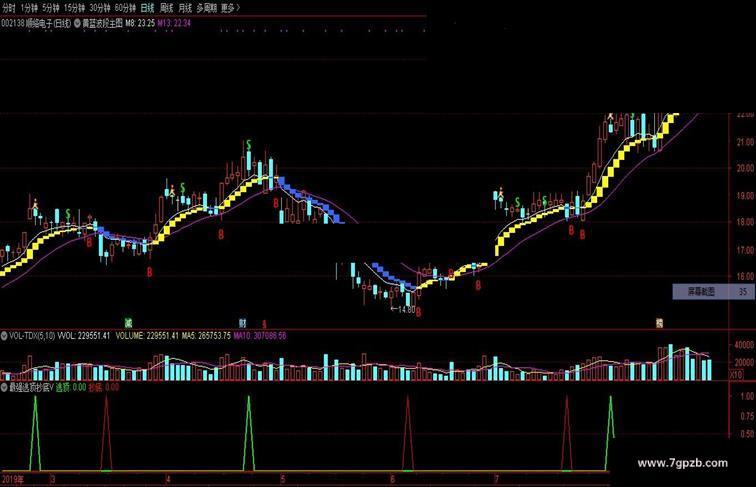
Task: Select the 5分钟 period tab
Action: coord(50,8)
